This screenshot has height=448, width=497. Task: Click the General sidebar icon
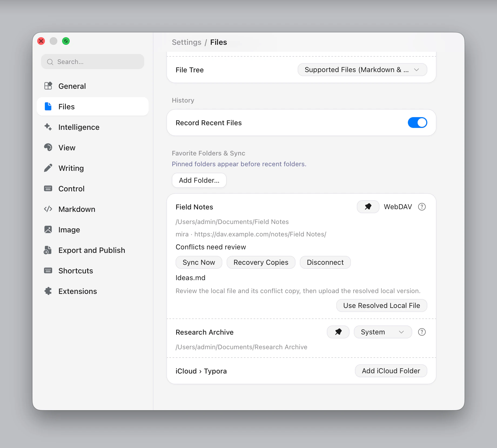48,86
